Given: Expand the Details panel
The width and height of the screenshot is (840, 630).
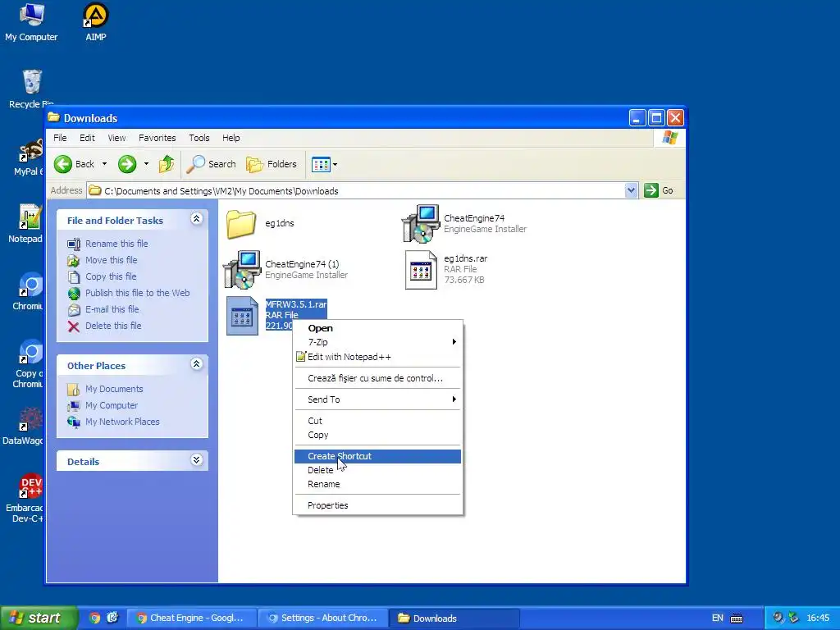Looking at the screenshot, I should [196, 460].
